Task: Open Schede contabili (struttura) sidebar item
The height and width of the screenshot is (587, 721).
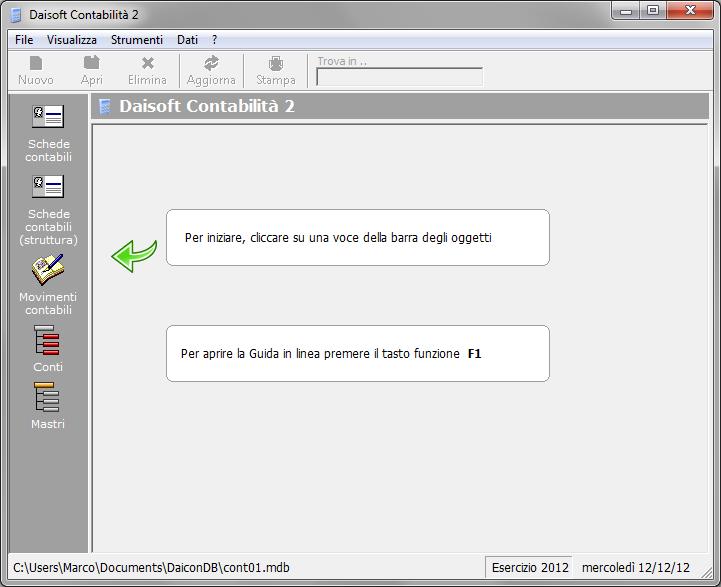Action: (48, 188)
